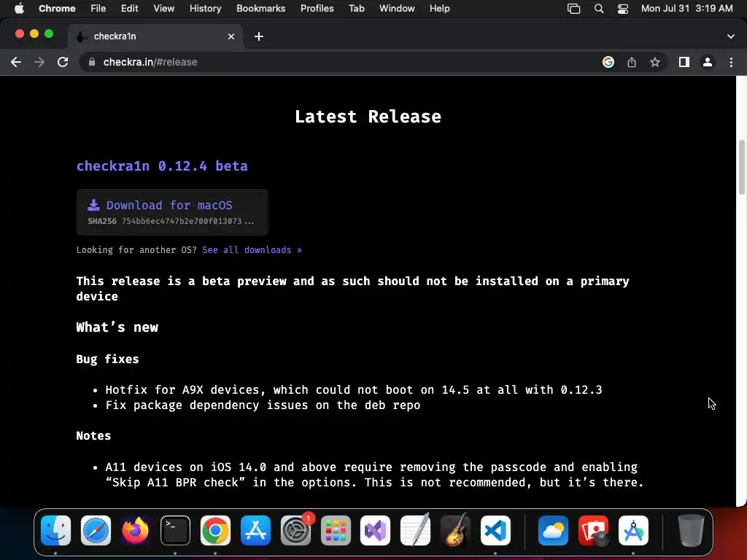
Task: Click the download arrow icon on macOS button
Action: (94, 205)
